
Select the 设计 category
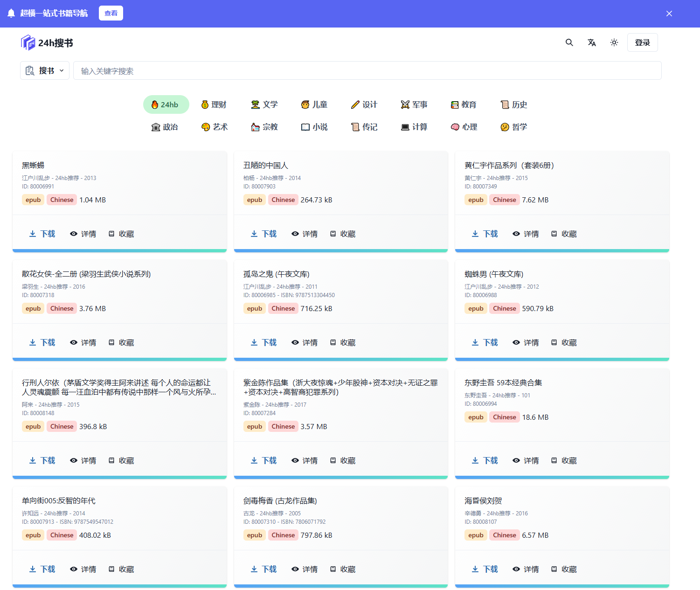(364, 104)
